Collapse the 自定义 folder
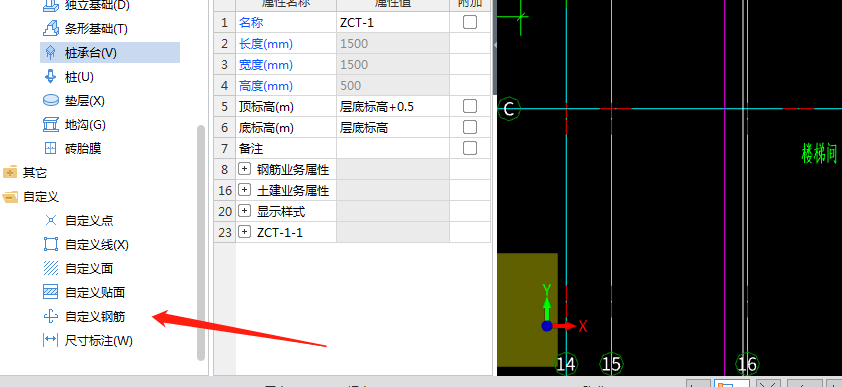Screen dimensions: 842x387 tap(10, 197)
